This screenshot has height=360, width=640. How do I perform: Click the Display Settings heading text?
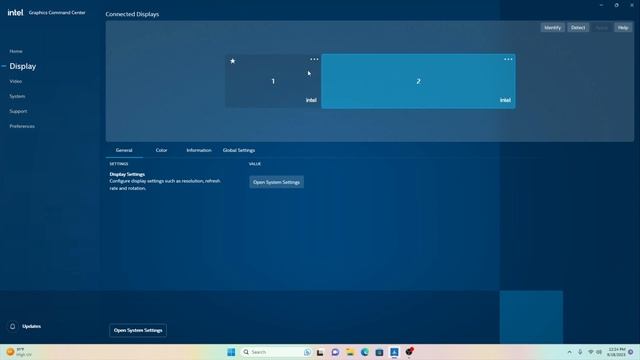127,174
